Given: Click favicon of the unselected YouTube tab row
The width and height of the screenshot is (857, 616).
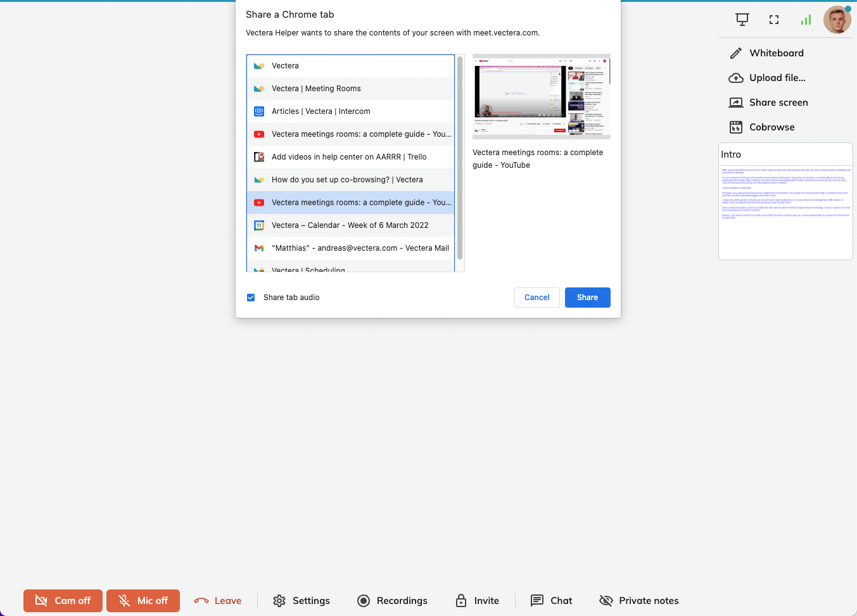Looking at the screenshot, I should (x=259, y=134).
